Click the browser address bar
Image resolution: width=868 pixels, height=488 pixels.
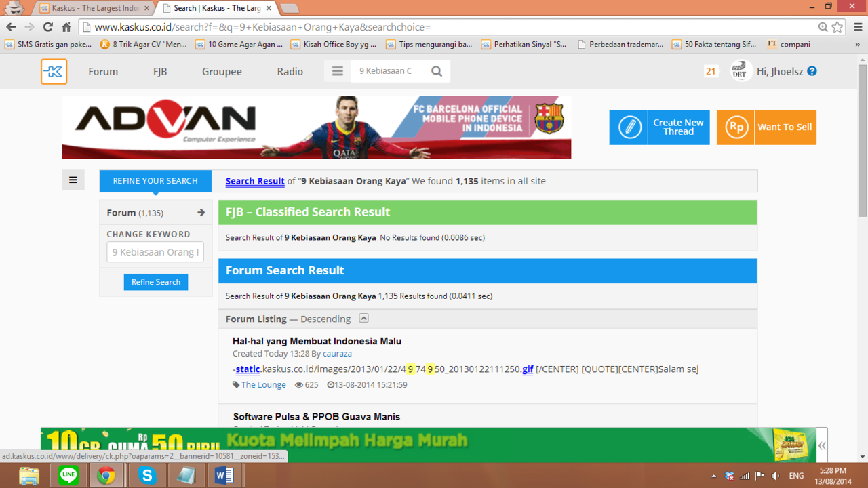coord(448,27)
